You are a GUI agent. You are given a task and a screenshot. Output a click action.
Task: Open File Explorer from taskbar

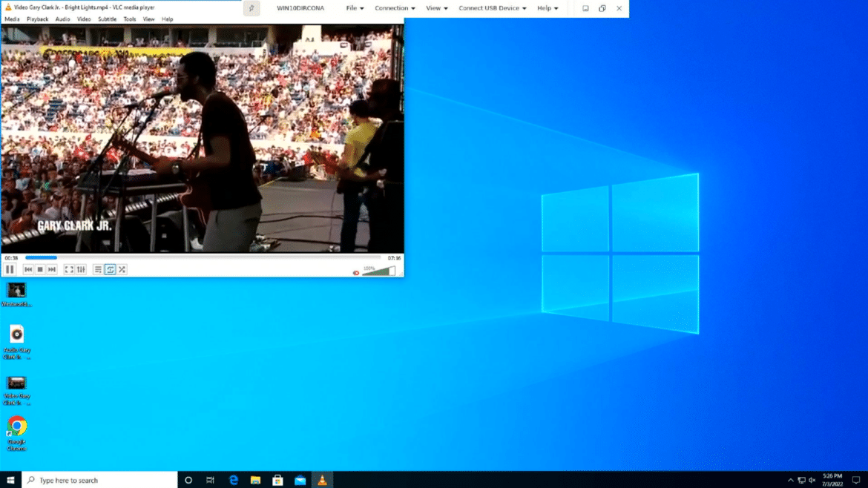coord(255,481)
